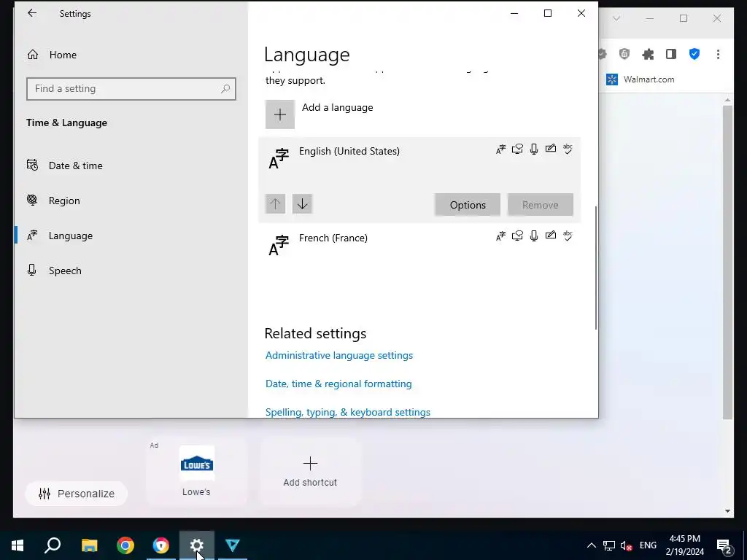Click Personalize button on Chrome new tab

click(x=76, y=494)
